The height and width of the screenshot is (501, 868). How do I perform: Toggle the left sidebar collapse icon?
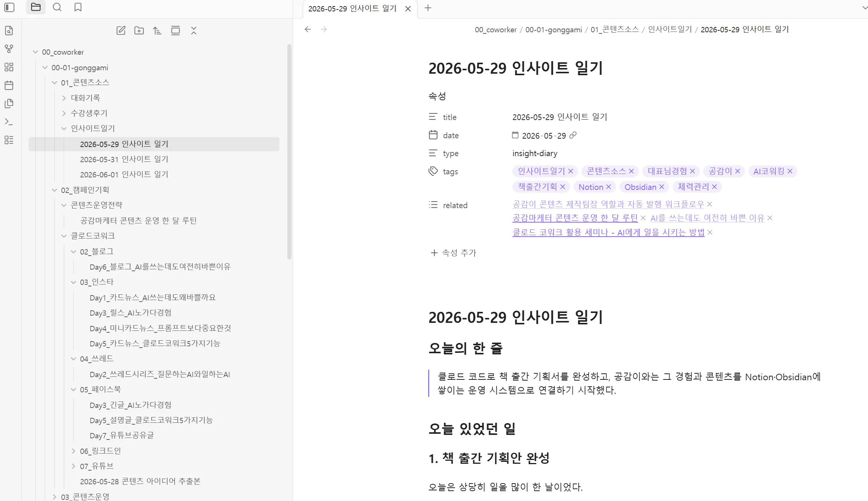click(9, 7)
